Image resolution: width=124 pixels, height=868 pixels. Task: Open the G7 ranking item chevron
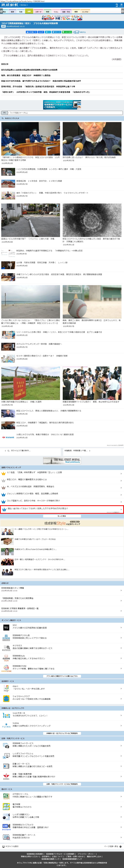click(121, 473)
